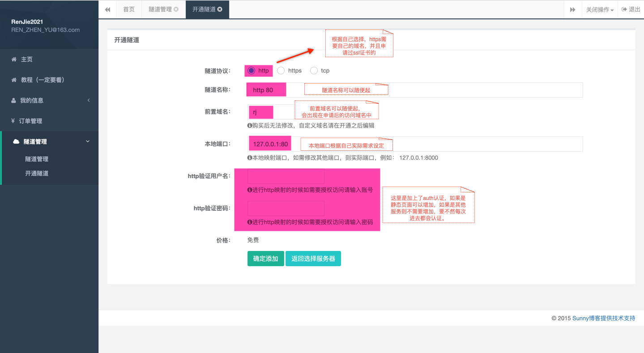Screen dimensions: 644x353
Task: Close the 隧道管理 tab using its x icon
Action: coord(176,9)
